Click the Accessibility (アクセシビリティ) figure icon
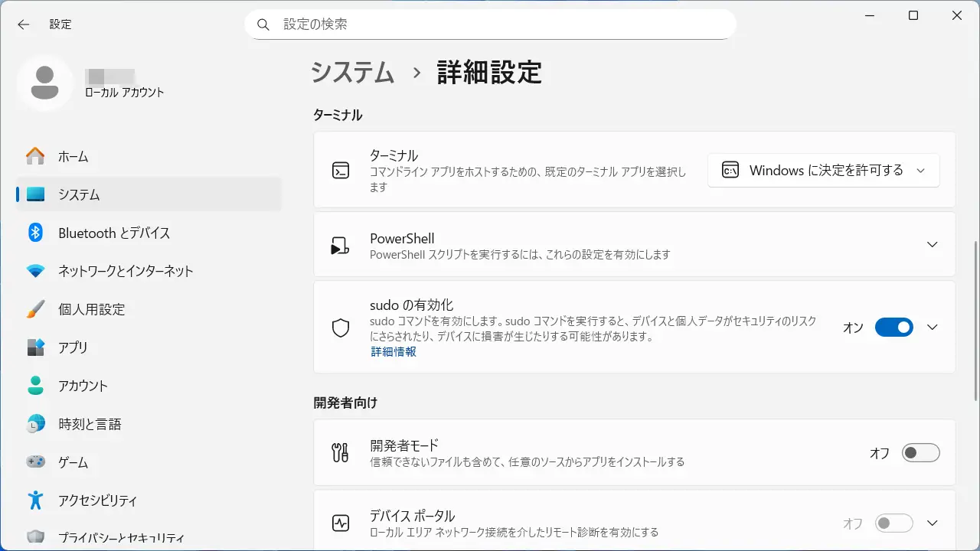 pos(35,500)
